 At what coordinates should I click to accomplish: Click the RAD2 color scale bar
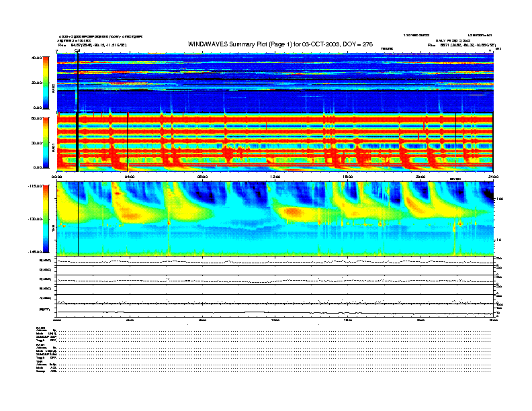pos(46,83)
